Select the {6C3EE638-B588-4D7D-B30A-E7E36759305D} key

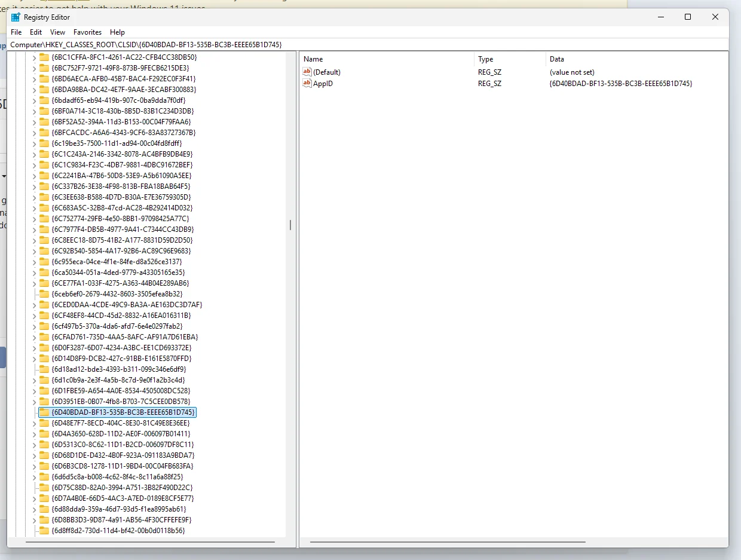click(x=121, y=197)
